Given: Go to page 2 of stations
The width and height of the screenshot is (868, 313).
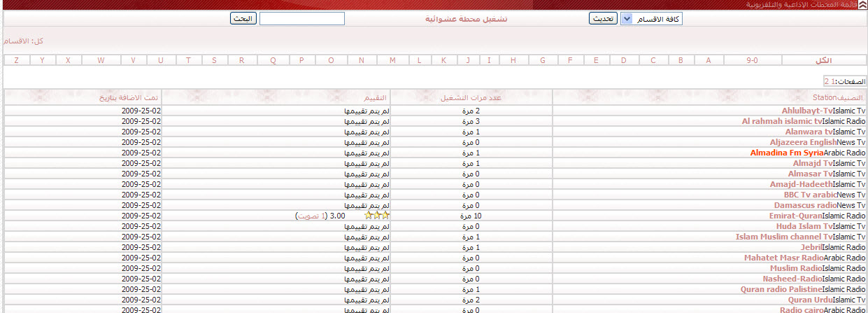Looking at the screenshot, I should (x=826, y=82).
